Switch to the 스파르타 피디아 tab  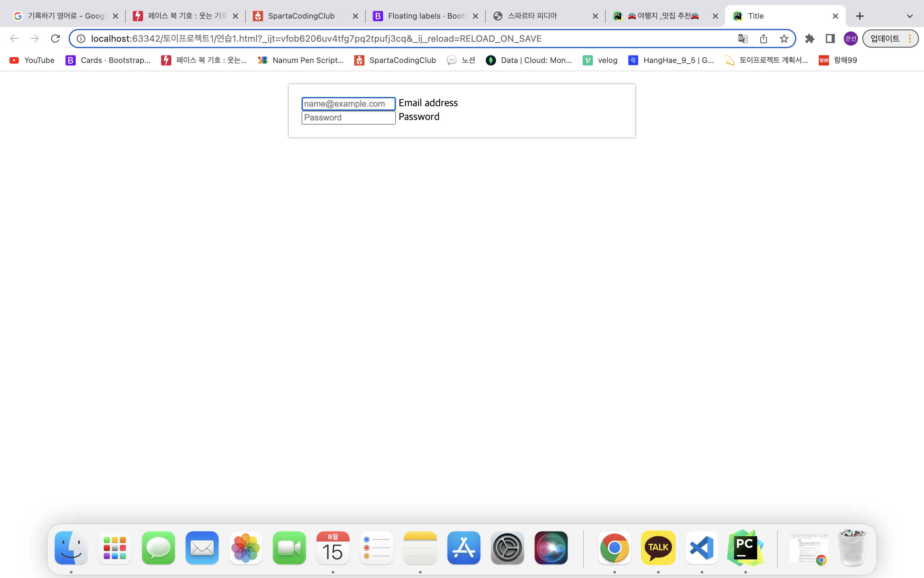pos(546,16)
